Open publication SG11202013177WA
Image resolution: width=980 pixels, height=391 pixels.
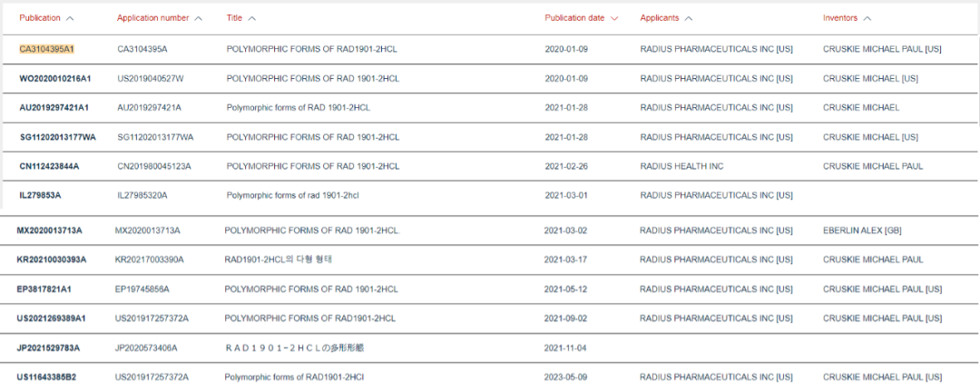pos(57,137)
